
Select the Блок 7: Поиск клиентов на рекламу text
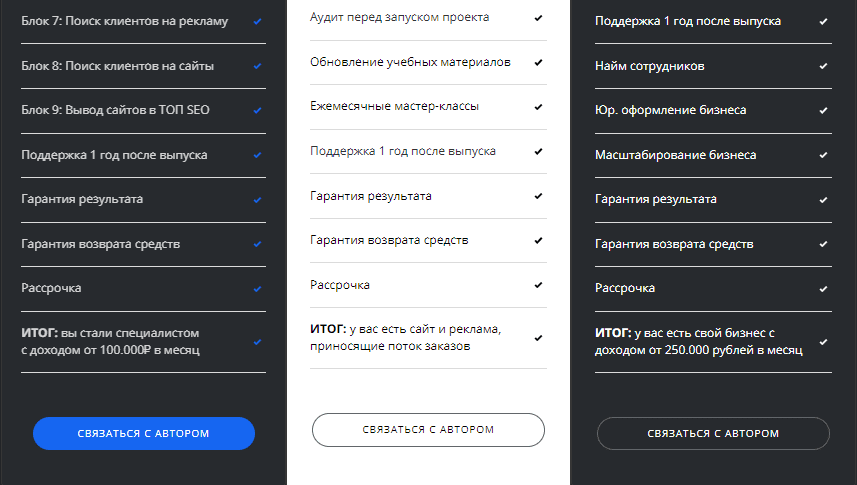124,21
